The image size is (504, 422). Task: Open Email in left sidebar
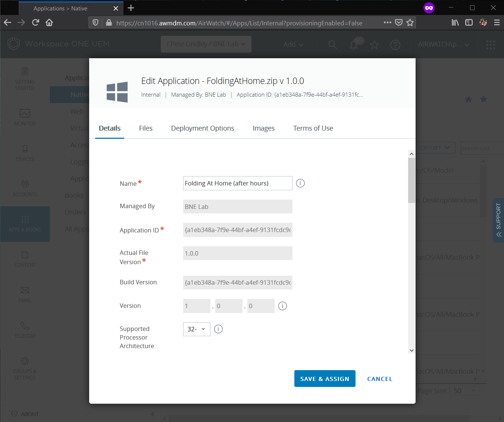25,294
